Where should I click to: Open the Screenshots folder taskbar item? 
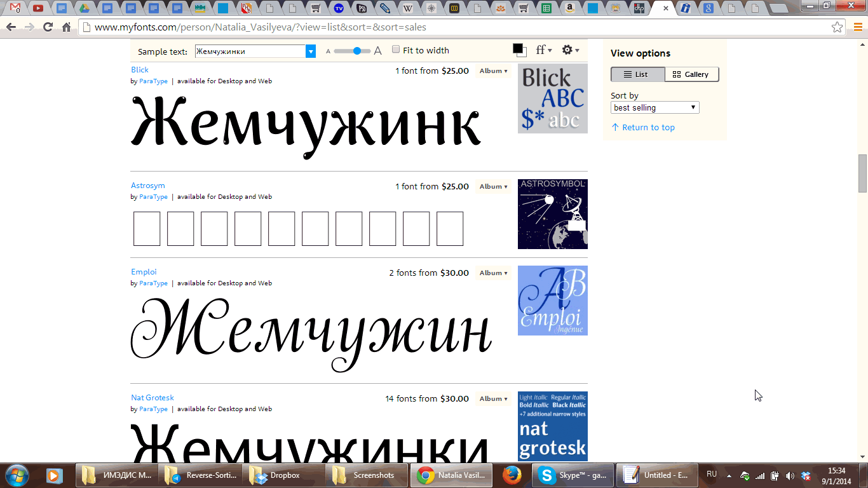pyautogui.click(x=368, y=475)
